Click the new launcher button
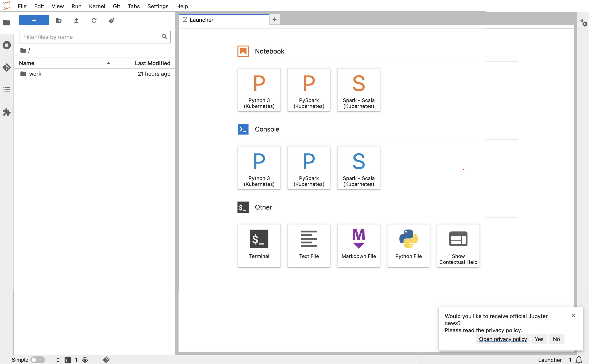Viewport: 589px width, 364px height. (34, 20)
